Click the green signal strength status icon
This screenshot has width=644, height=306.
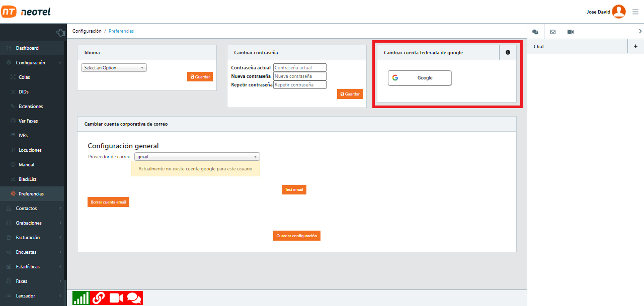pyautogui.click(x=81, y=297)
